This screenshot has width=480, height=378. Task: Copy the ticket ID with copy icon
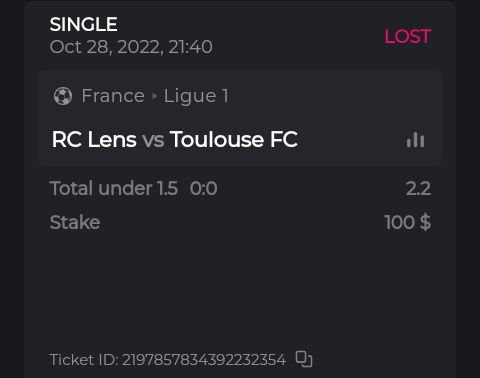click(x=304, y=359)
